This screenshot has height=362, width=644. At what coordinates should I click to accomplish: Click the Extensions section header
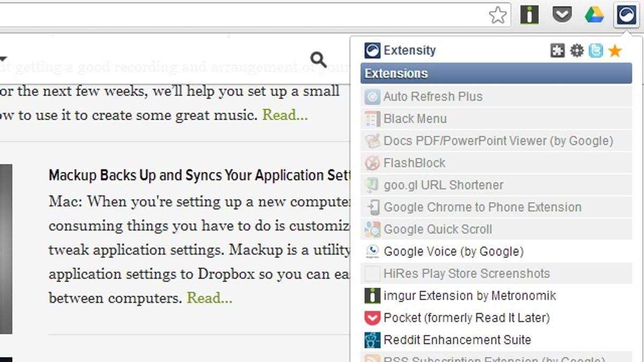coord(496,73)
